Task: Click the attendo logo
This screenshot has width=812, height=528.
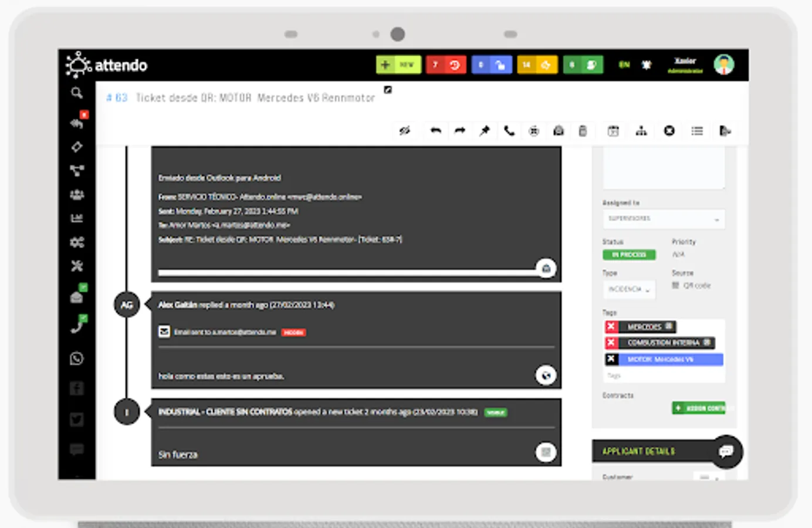Action: pyautogui.click(x=106, y=65)
